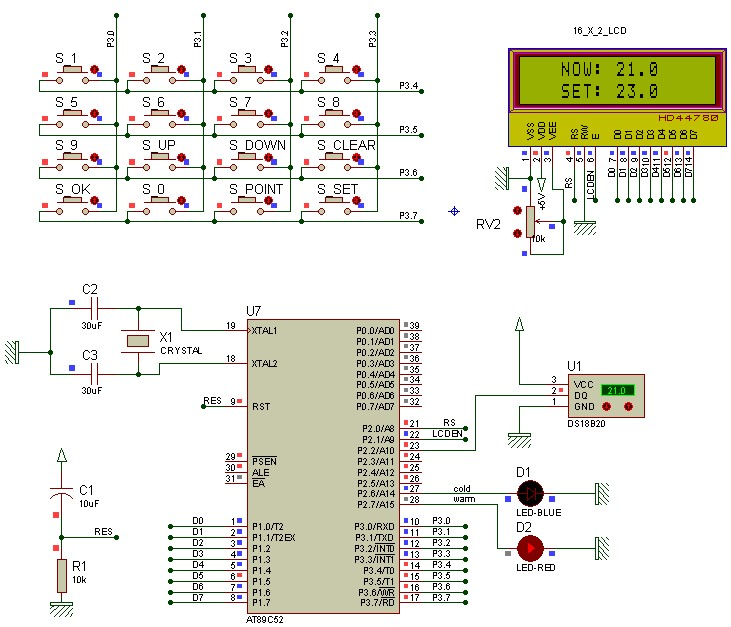Viewport: 731px width, 627px height.
Task: Select the ground symbol below DS18B20 GND
Action: point(519,441)
